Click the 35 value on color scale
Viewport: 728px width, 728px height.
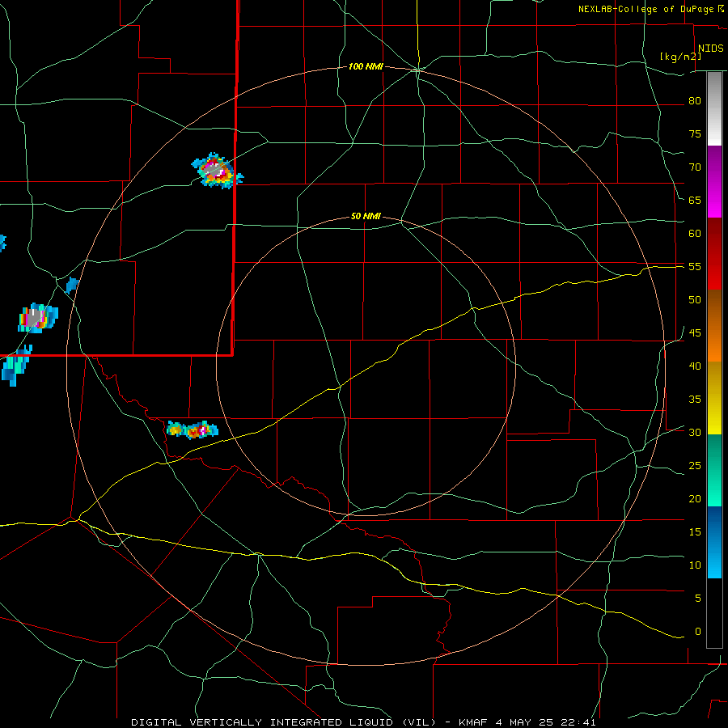pyautogui.click(x=695, y=400)
